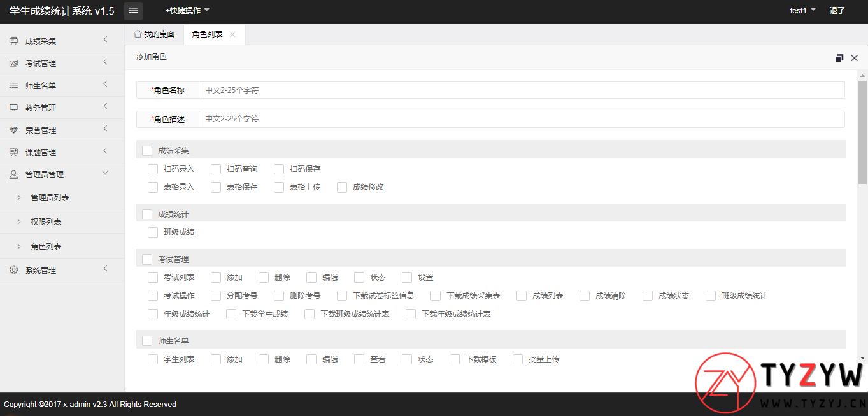This screenshot has width=868, height=416.
Task: Click the gear icon beside 系统管理
Action: [x=13, y=270]
